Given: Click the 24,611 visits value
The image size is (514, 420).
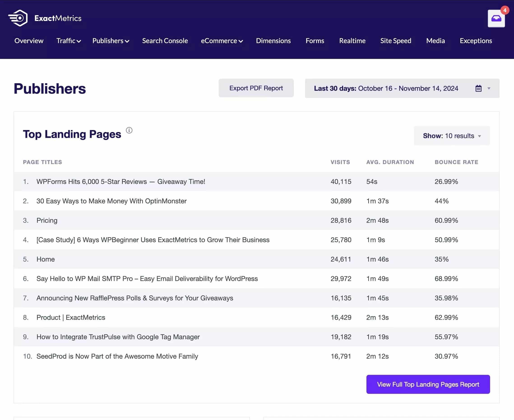Looking at the screenshot, I should [341, 259].
